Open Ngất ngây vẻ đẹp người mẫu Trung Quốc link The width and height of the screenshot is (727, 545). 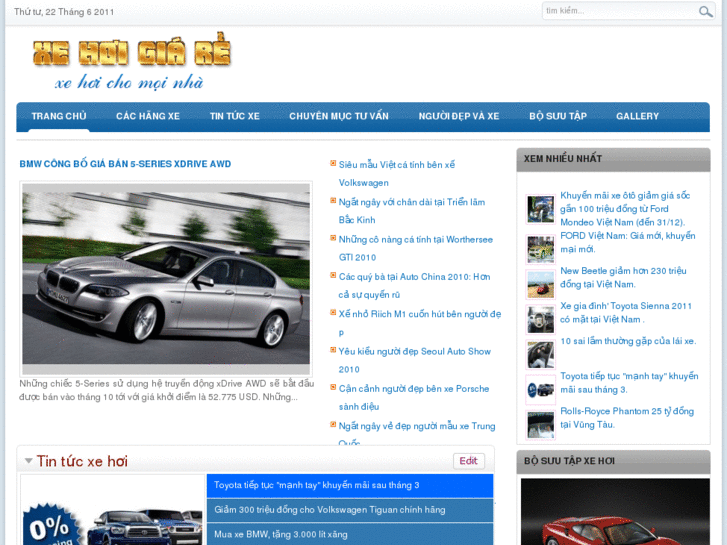(417, 435)
